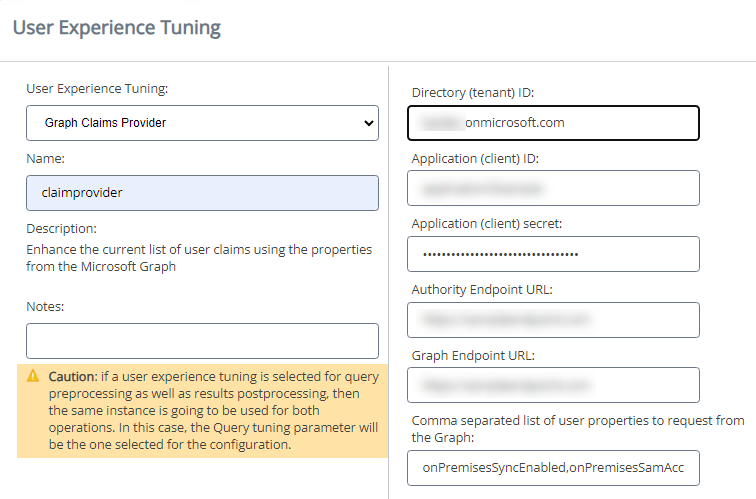Click the "Name:" label text
The height and width of the screenshot is (499, 756).
point(45,158)
